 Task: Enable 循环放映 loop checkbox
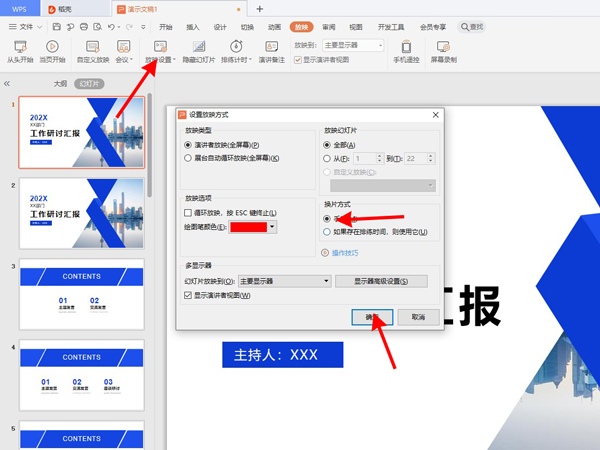(187, 213)
